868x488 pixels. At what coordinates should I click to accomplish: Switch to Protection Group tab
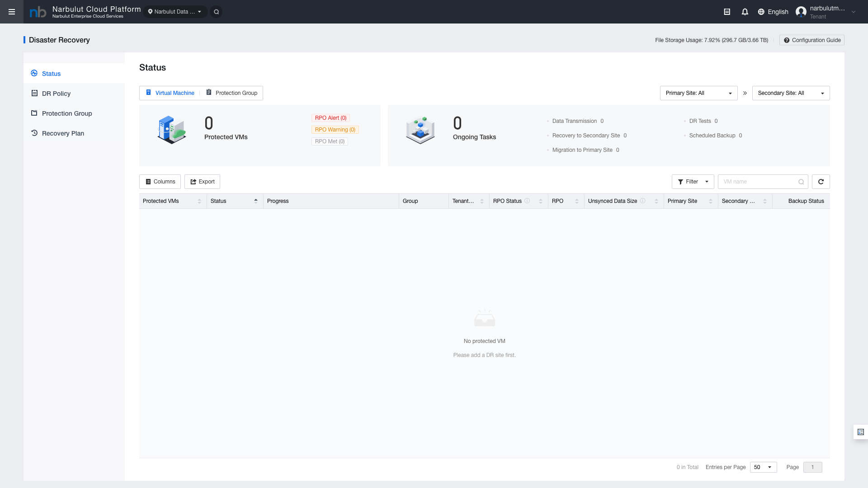tap(232, 93)
